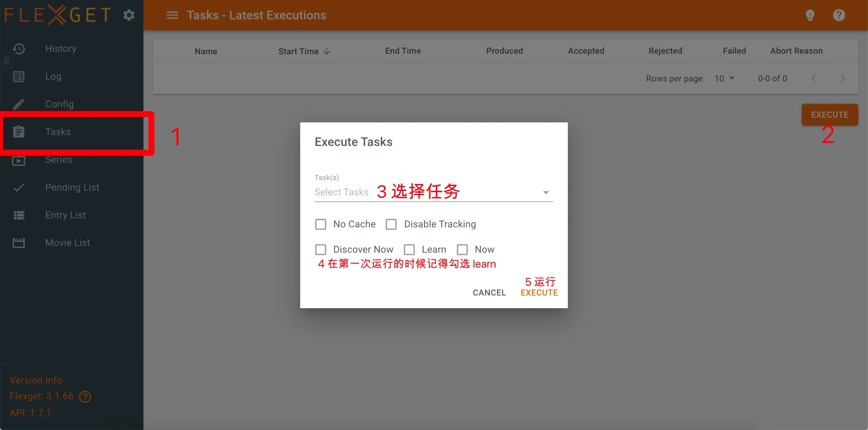The image size is (868, 430).
Task: Open the Config editor
Action: click(x=59, y=104)
